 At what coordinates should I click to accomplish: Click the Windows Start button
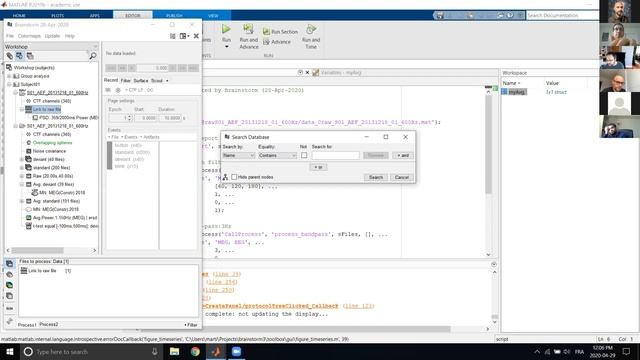pos(9,351)
